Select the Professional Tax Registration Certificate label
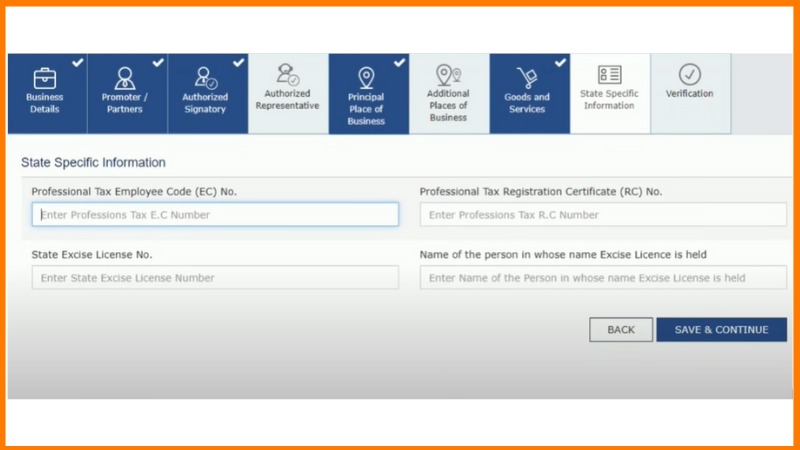The height and width of the screenshot is (450, 800). (x=541, y=191)
